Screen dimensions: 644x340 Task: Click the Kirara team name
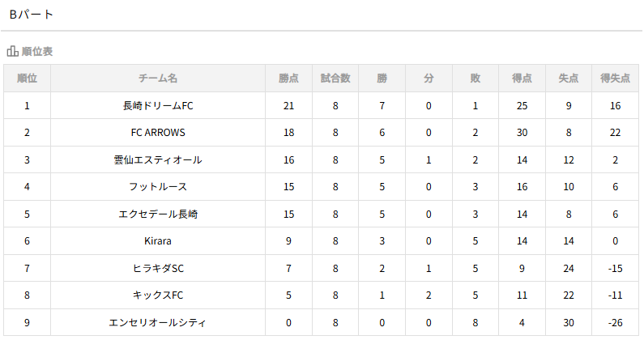158,241
